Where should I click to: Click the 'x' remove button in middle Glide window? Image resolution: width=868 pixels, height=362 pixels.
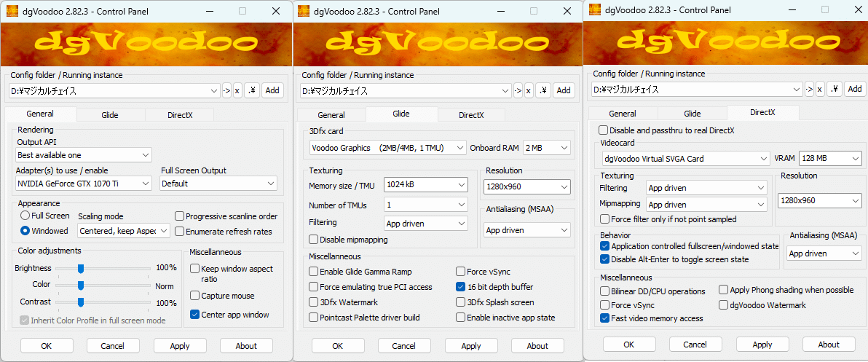pyautogui.click(x=529, y=91)
